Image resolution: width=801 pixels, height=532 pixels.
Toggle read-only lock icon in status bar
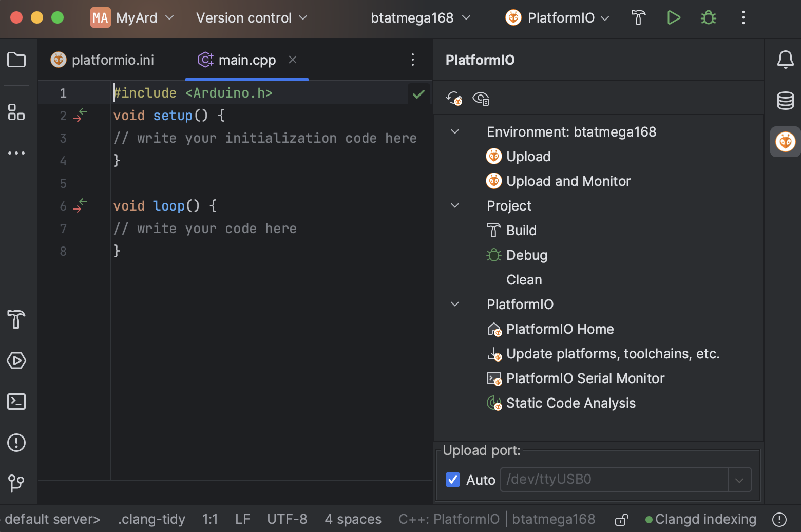(621, 520)
